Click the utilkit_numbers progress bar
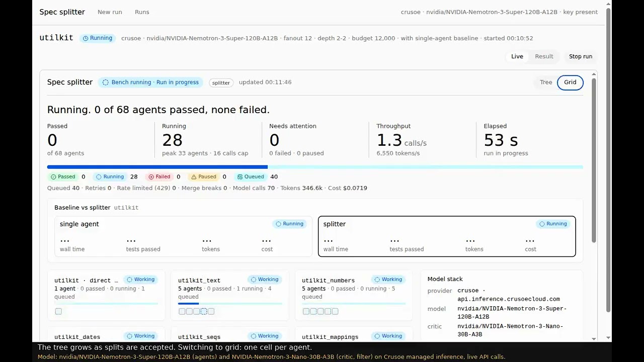This screenshot has height=362, width=644. click(354, 304)
